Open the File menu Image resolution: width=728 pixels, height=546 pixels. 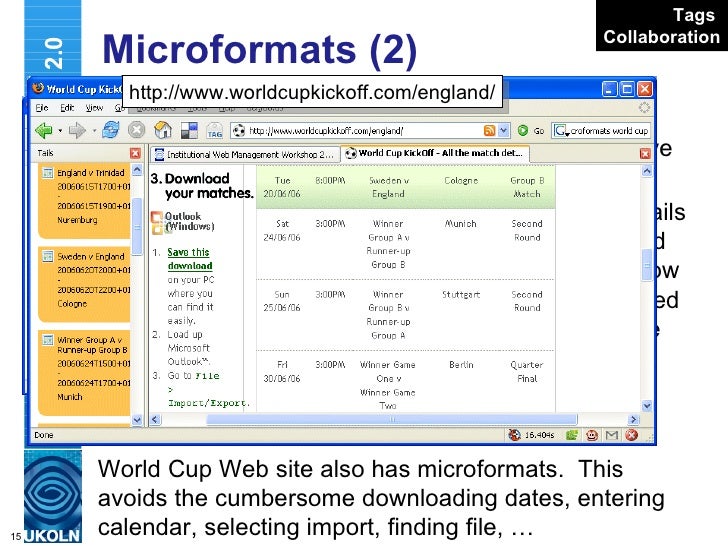(x=42, y=107)
